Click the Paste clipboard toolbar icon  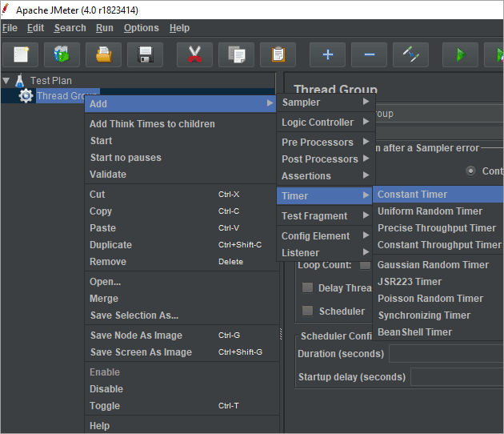click(x=278, y=54)
